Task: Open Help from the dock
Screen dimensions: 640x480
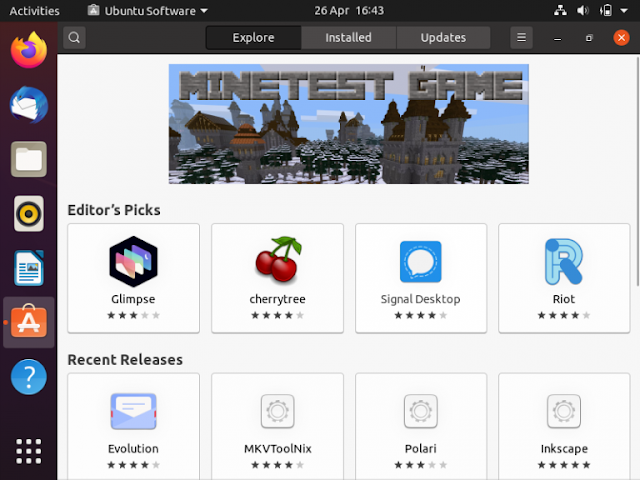Action: tap(29, 377)
